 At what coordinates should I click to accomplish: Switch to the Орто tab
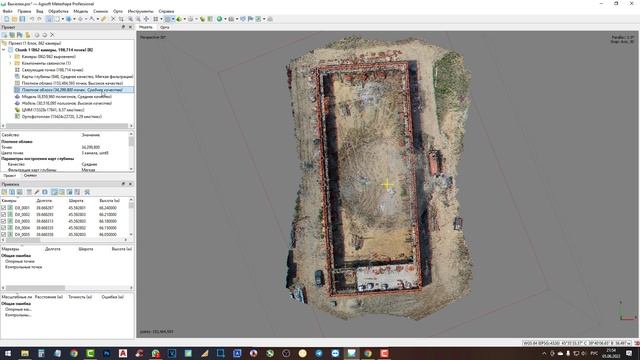(x=164, y=27)
